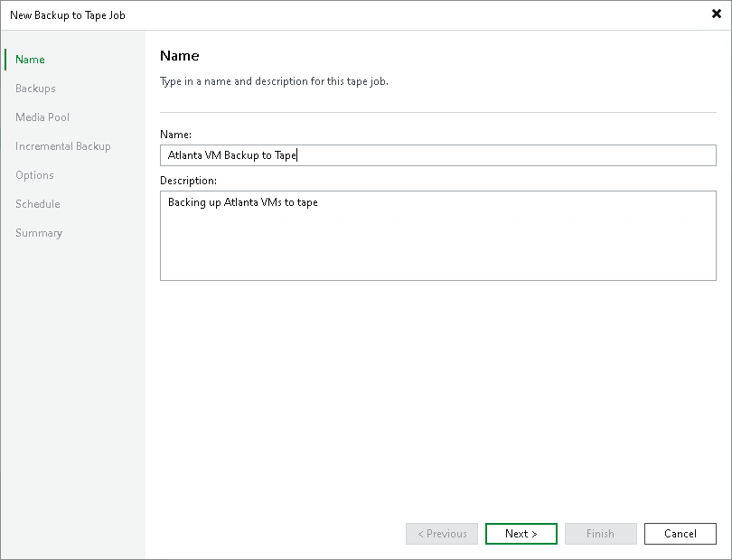The height and width of the screenshot is (560, 732).
Task: Select the Name step in sidebar
Action: point(30,60)
